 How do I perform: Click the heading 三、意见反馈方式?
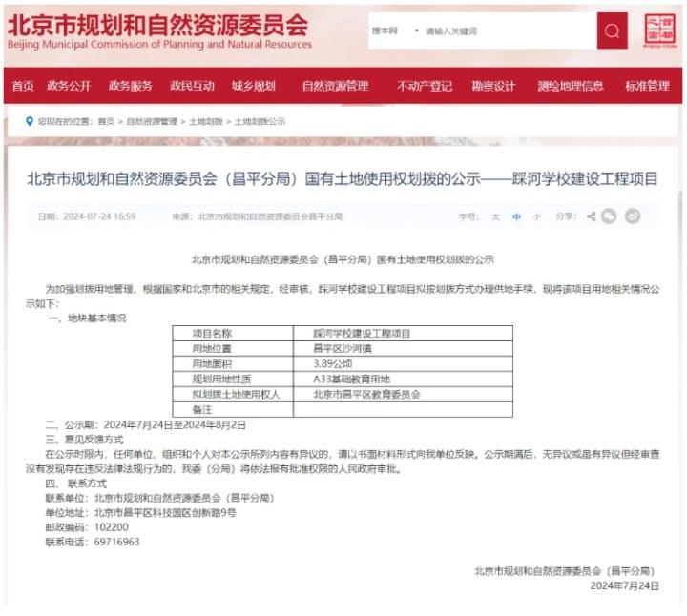(84, 440)
